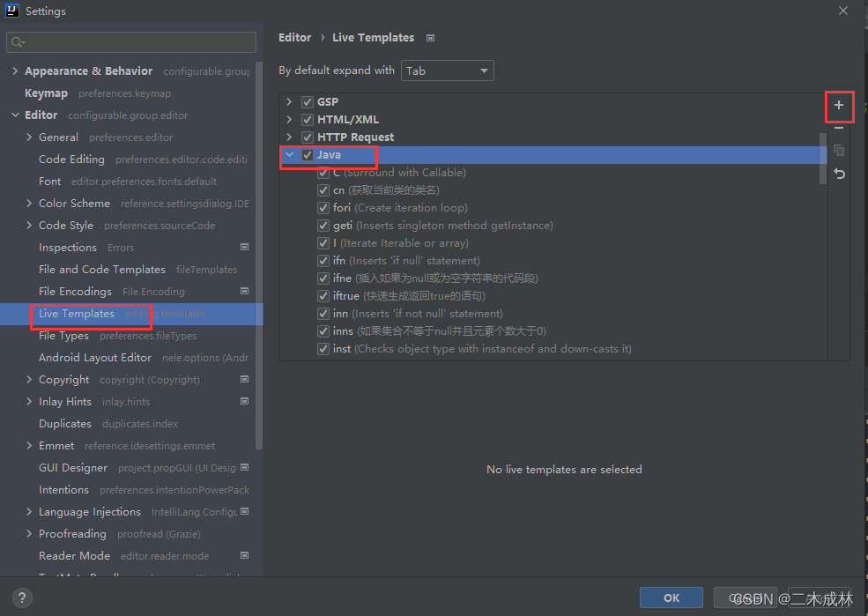868x616 pixels.
Task: Expand the Color Scheme node
Action: point(29,203)
